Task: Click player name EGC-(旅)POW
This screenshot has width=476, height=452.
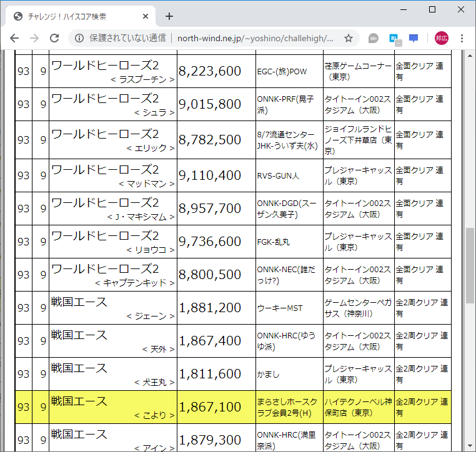Action: click(x=282, y=72)
